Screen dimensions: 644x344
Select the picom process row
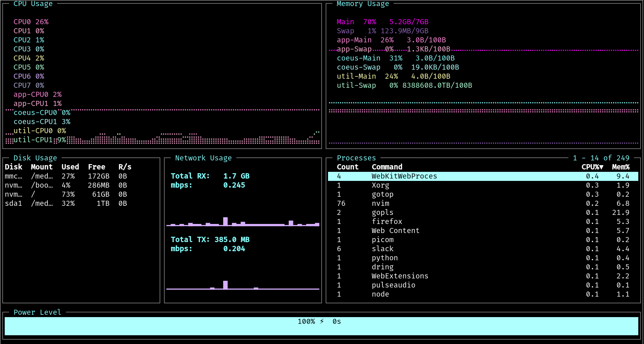click(483, 240)
